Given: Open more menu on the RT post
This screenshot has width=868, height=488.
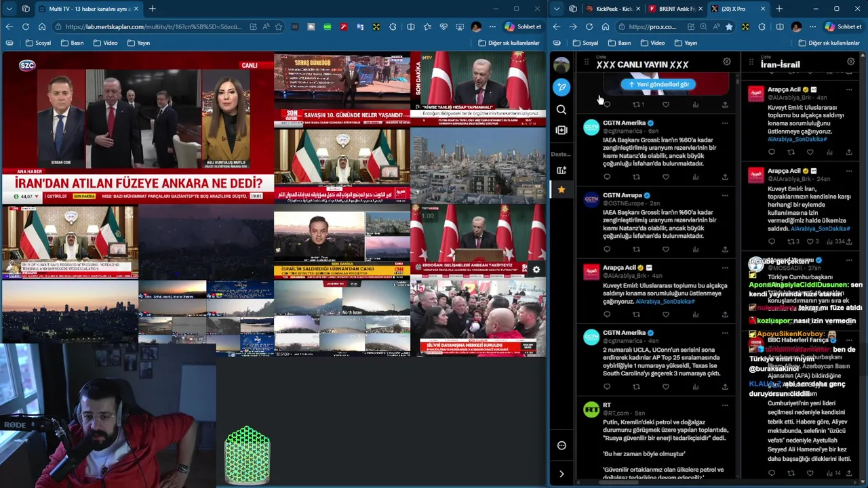Looking at the screenshot, I should point(725,405).
